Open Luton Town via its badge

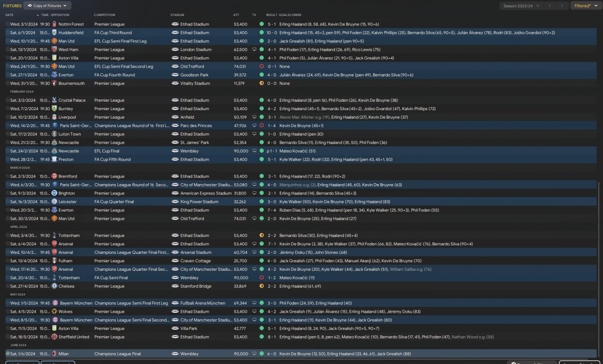55,134
